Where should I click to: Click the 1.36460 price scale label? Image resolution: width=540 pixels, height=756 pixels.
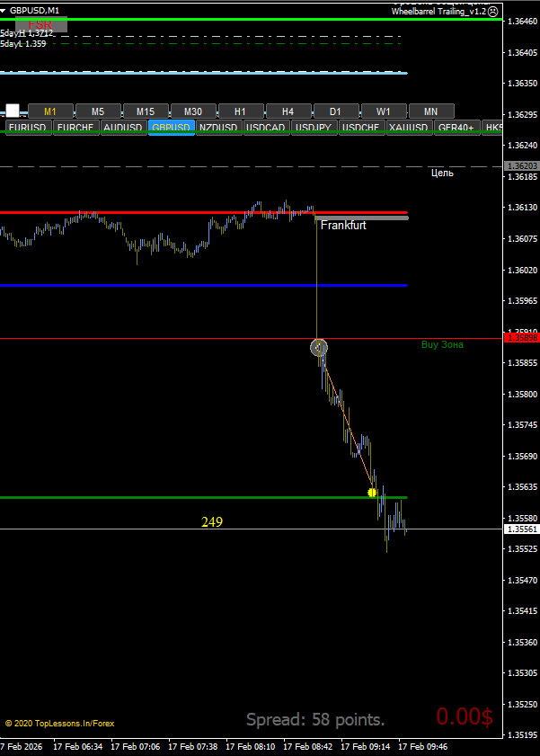[523, 22]
